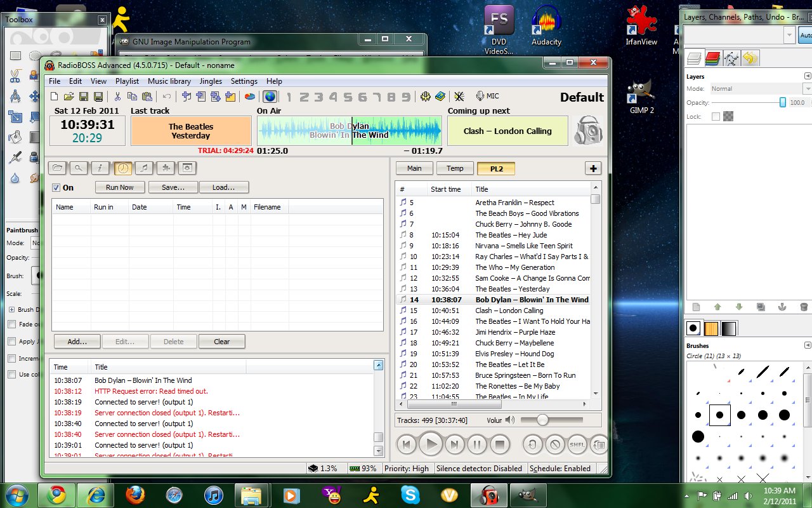Click the delete layer trash icon in GIMP
This screenshot has width=812, height=508.
[804, 307]
